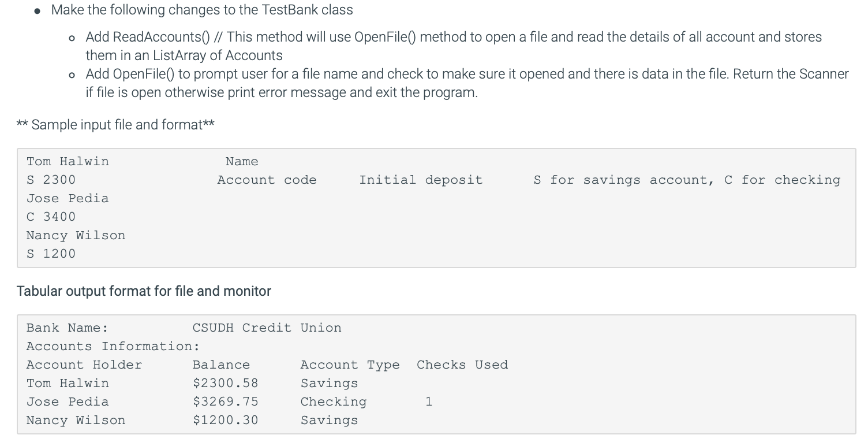868x446 pixels.
Task: Click the Account code label in sample file
Action: (267, 180)
